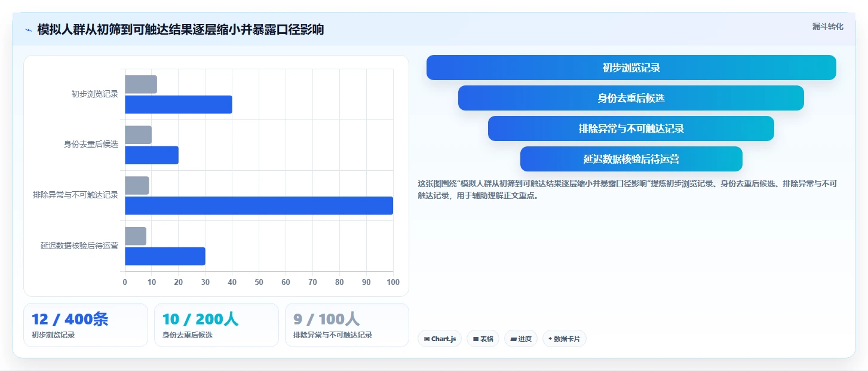868x371 pixels.
Task: Click the lightning icon beside the title
Action: click(28, 30)
